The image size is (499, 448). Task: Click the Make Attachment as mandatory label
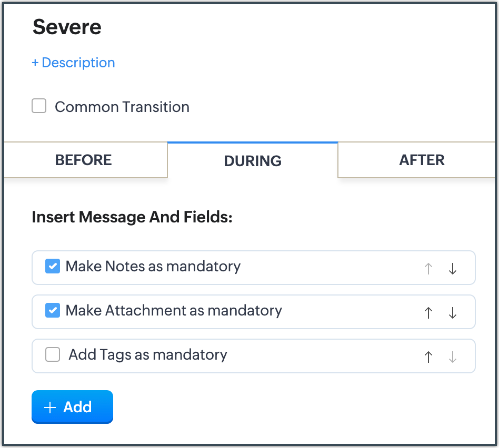pos(174,311)
